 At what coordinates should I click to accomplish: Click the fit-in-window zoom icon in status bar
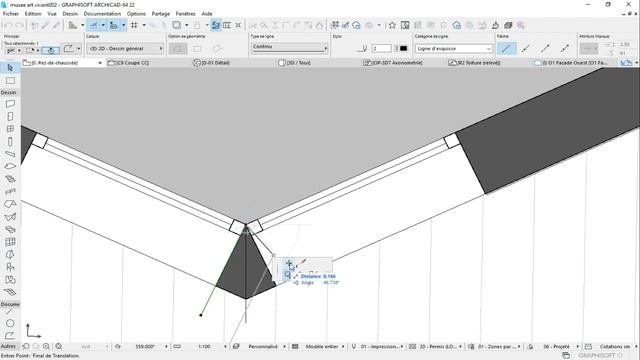[59, 346]
